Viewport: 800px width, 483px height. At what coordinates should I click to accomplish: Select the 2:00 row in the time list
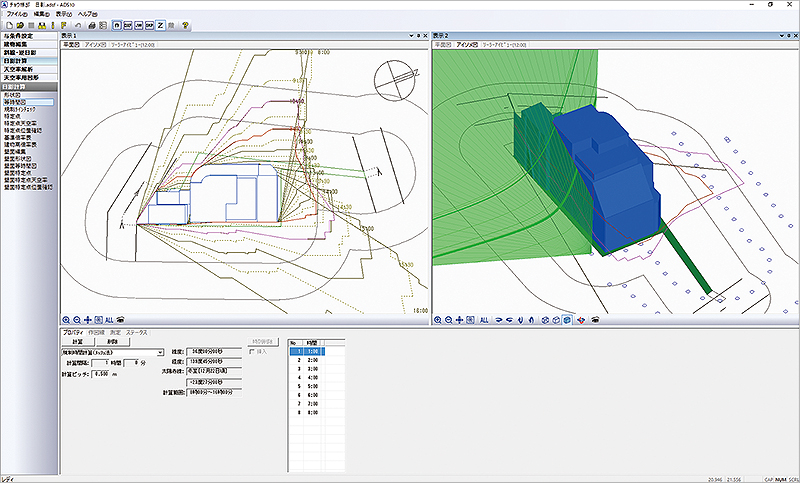click(307, 360)
